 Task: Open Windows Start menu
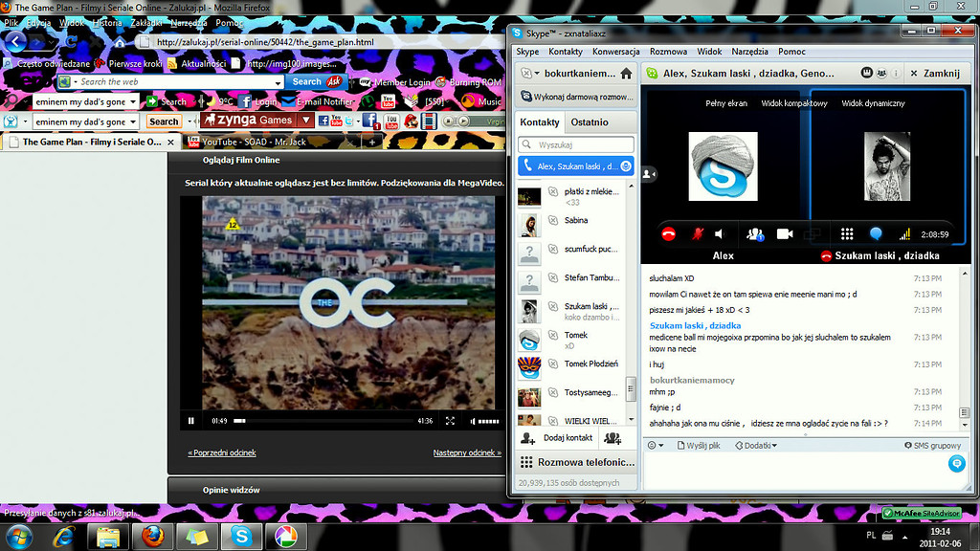coord(19,537)
